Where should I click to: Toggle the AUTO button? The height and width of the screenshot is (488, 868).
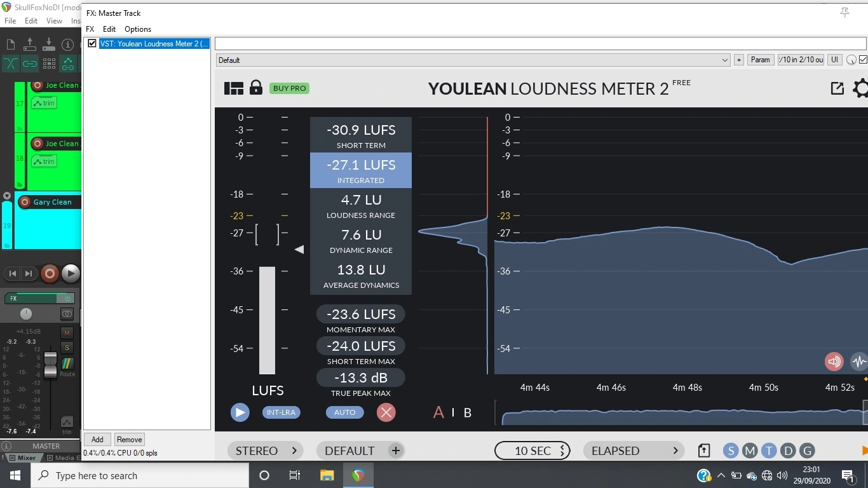click(x=345, y=412)
